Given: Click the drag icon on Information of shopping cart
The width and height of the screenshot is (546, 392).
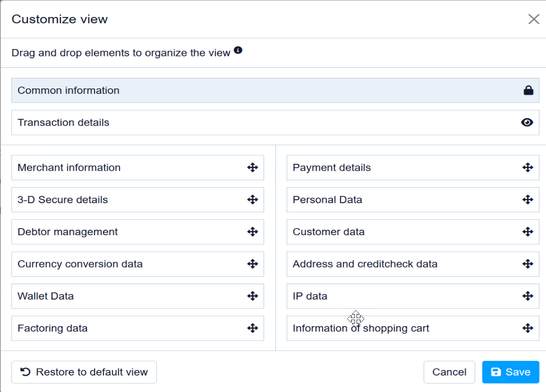Looking at the screenshot, I should tap(527, 328).
